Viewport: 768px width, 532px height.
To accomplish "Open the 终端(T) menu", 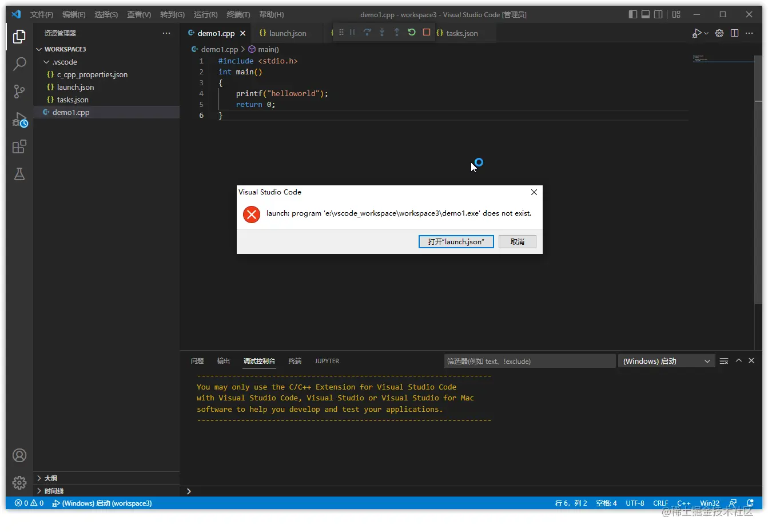I will (238, 14).
